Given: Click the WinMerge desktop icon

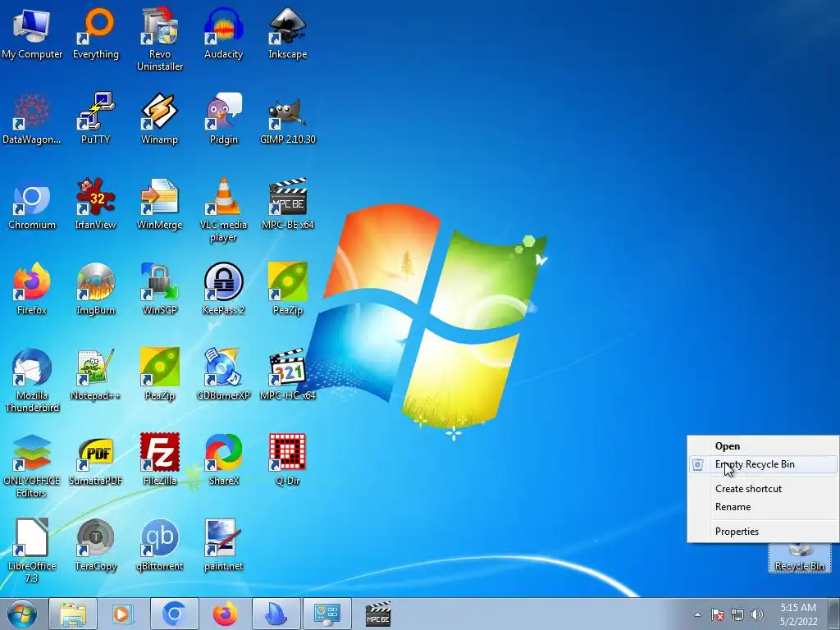Looking at the screenshot, I should pos(160,203).
